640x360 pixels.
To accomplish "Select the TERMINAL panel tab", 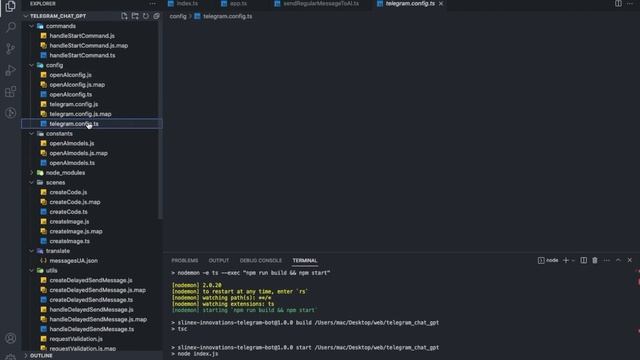I will [304, 260].
